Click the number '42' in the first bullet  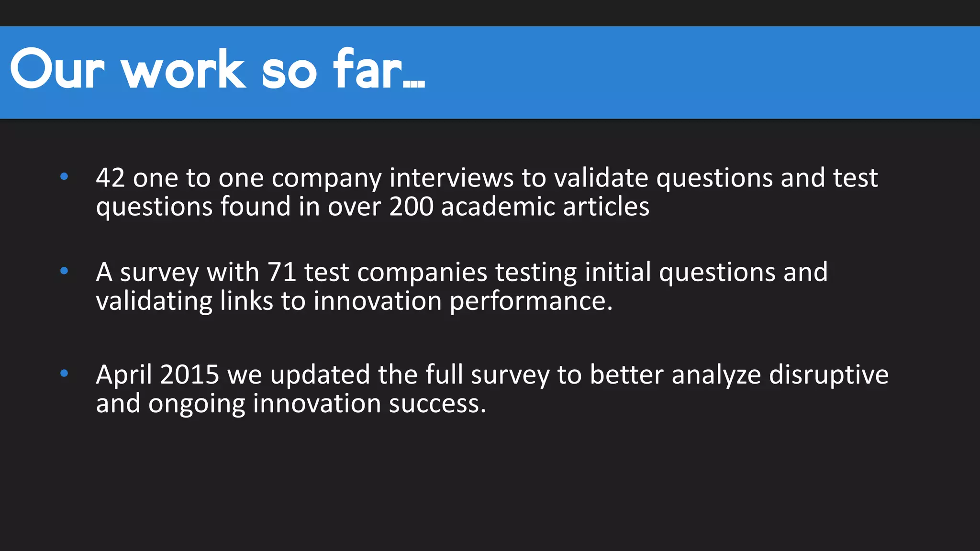coord(110,178)
